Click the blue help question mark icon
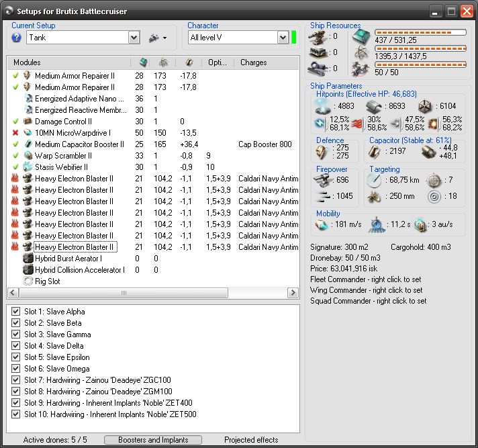 coord(17,38)
